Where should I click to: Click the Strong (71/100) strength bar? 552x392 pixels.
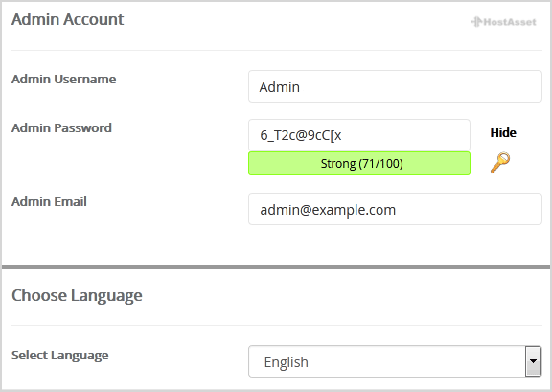[359, 164]
